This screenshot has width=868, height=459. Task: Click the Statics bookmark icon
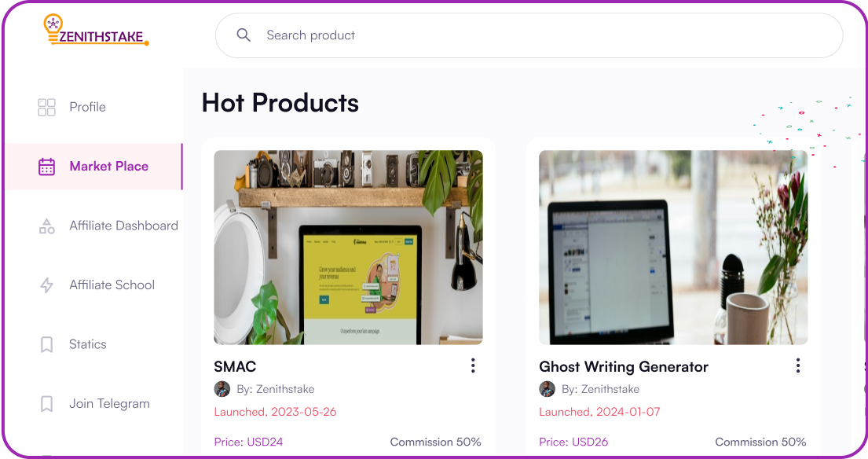46,344
